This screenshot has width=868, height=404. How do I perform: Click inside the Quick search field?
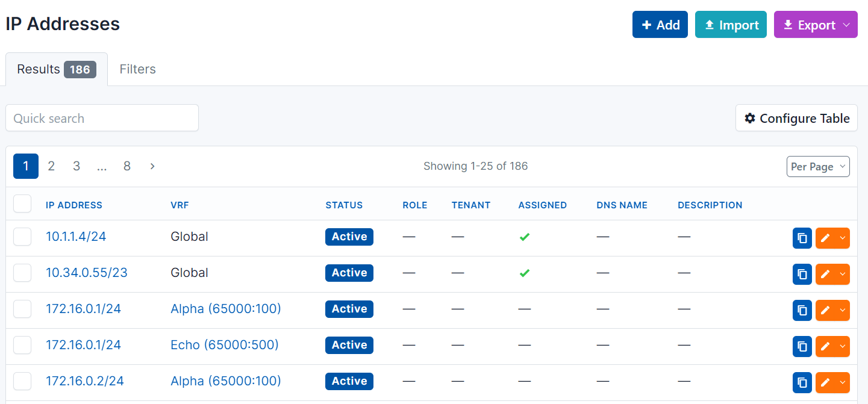(102, 118)
